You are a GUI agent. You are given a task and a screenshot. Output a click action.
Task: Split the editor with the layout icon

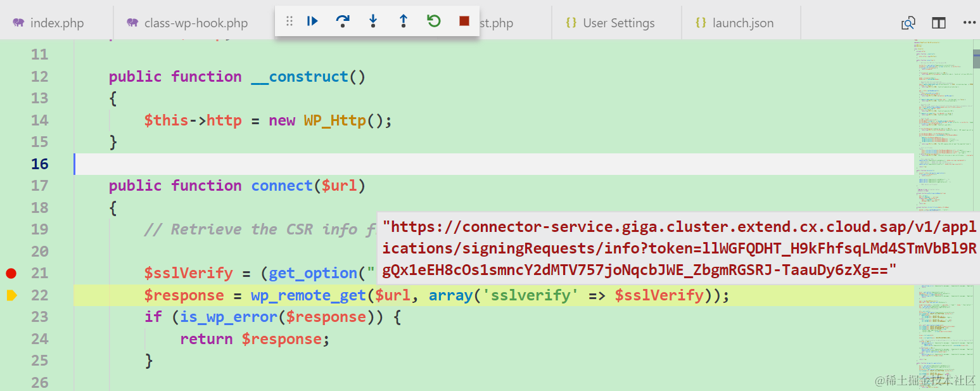[x=939, y=23]
